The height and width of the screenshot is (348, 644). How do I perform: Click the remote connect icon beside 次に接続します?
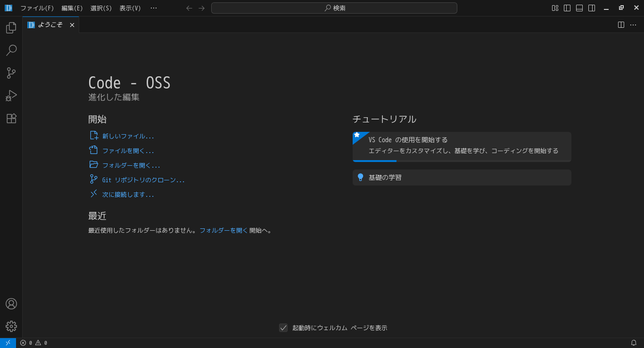coord(94,194)
